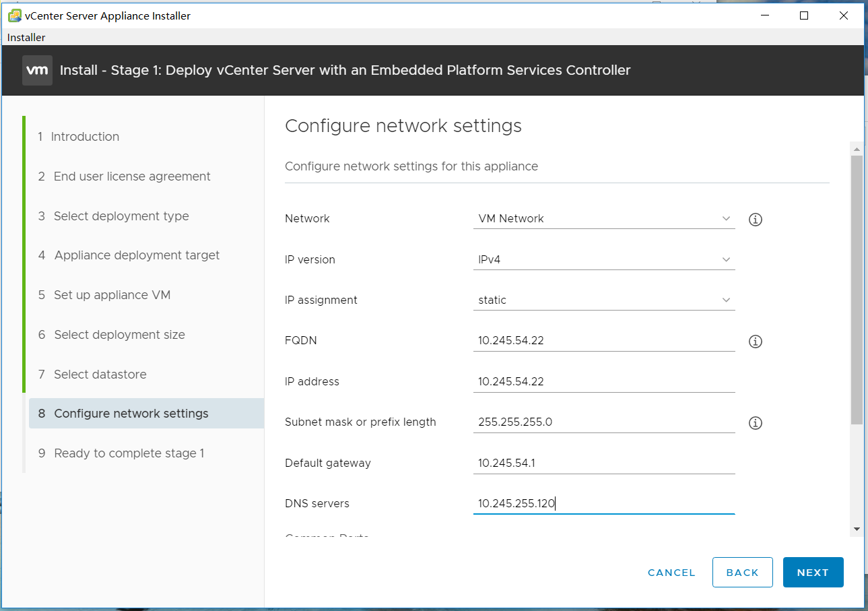Minimize the installer window
Viewport: 868px width, 611px height.
tap(764, 15)
